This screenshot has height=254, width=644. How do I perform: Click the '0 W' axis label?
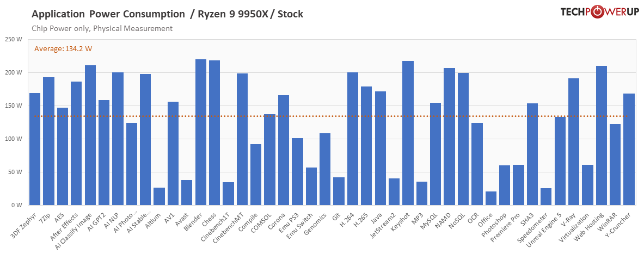[x=18, y=205]
